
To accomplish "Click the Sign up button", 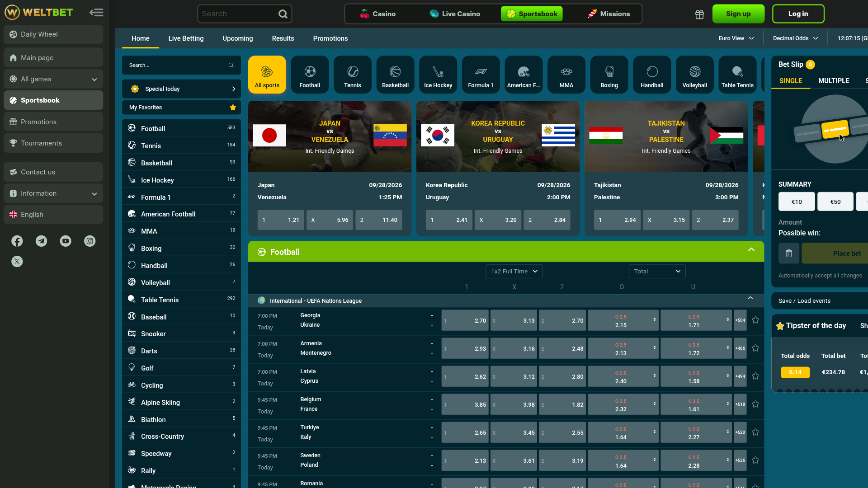I will [738, 14].
